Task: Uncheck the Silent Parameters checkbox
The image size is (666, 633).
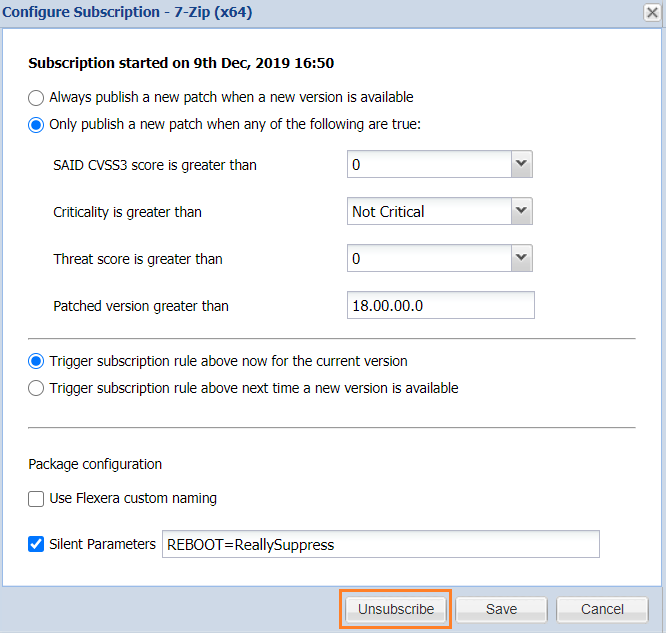Action: tap(37, 544)
